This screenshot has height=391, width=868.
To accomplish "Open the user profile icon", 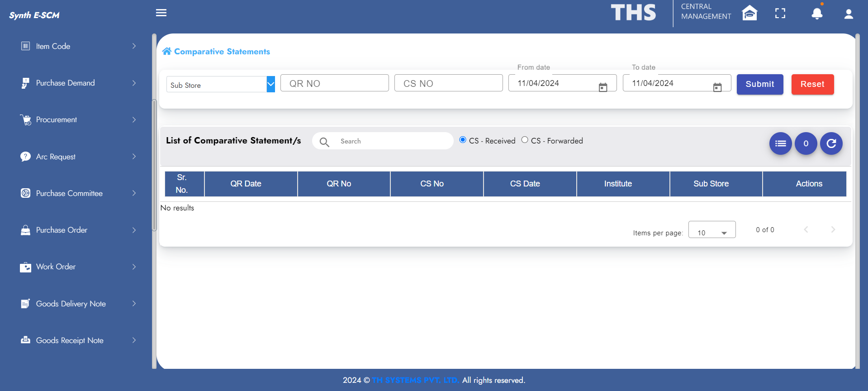I will pos(848,14).
